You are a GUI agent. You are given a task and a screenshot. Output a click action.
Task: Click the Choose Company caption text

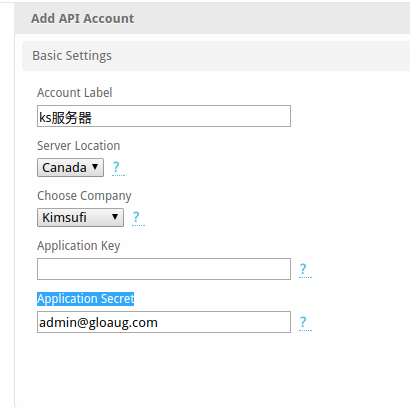click(x=84, y=196)
